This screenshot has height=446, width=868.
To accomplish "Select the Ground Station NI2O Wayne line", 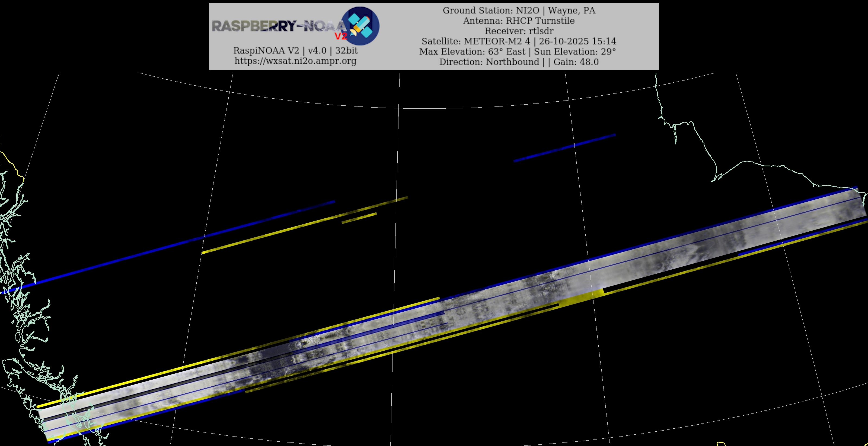I will tap(519, 11).
